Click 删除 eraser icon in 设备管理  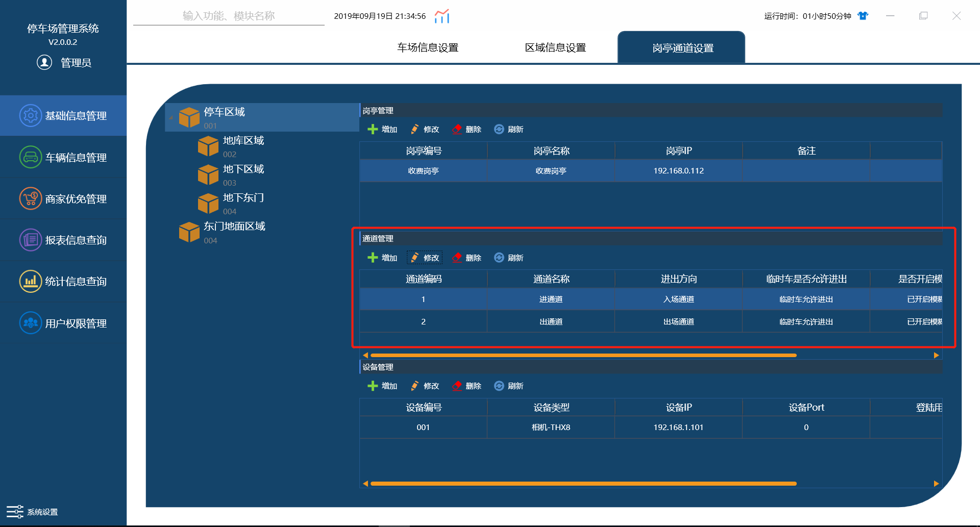pos(457,386)
